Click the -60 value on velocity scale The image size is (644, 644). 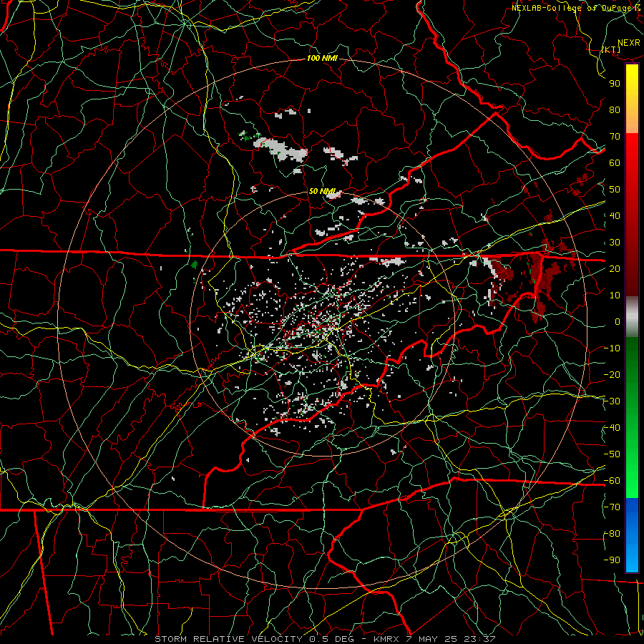click(612, 481)
